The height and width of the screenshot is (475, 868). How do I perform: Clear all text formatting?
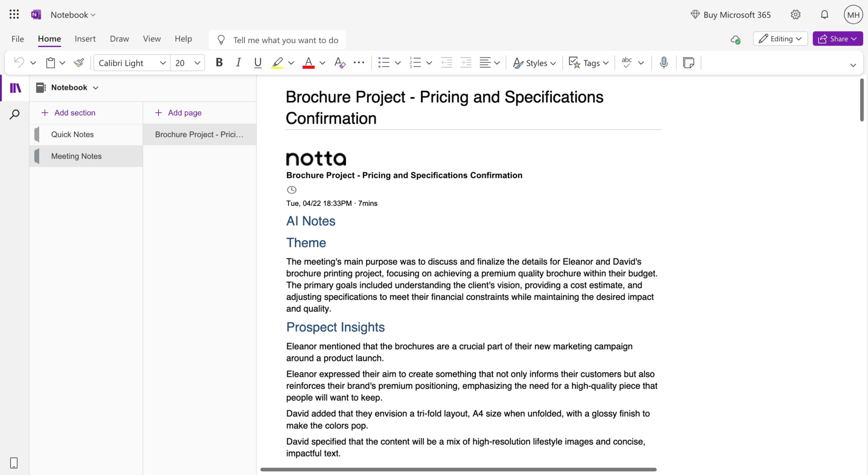coord(340,63)
